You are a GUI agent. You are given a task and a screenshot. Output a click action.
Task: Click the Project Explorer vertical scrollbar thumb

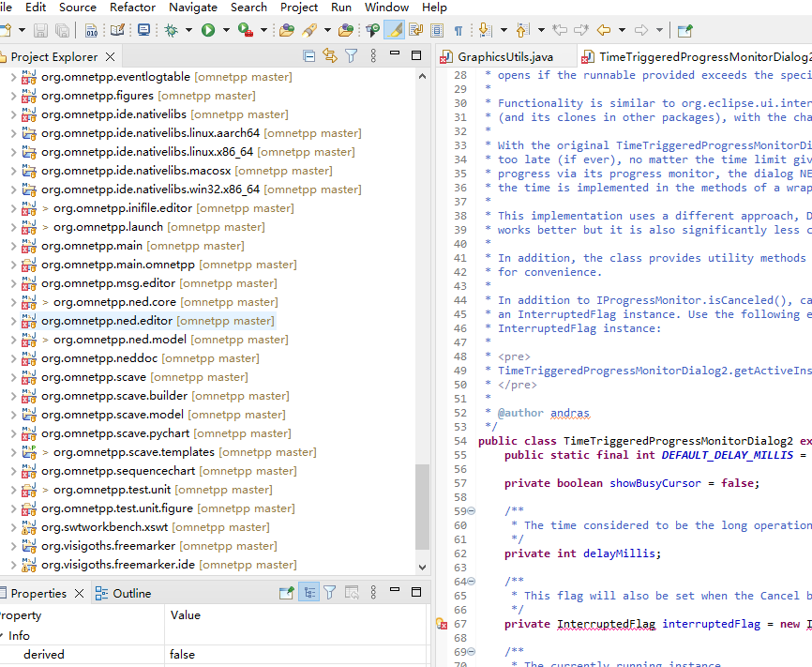point(423,507)
